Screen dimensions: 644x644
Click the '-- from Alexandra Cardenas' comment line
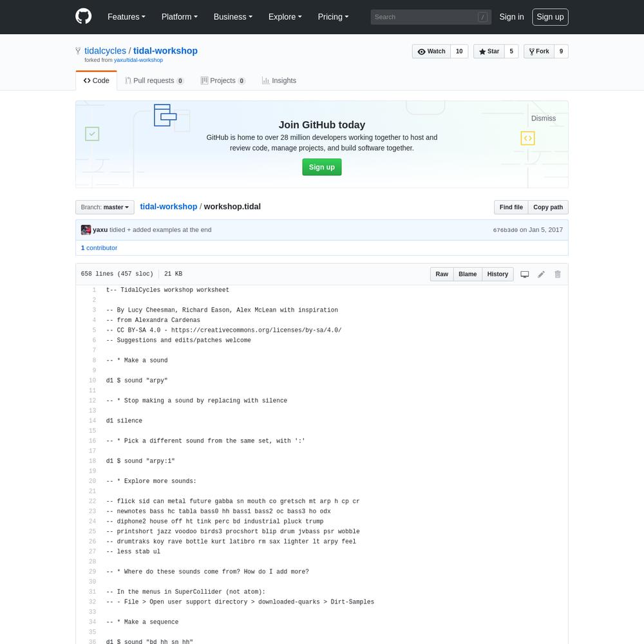(x=153, y=320)
